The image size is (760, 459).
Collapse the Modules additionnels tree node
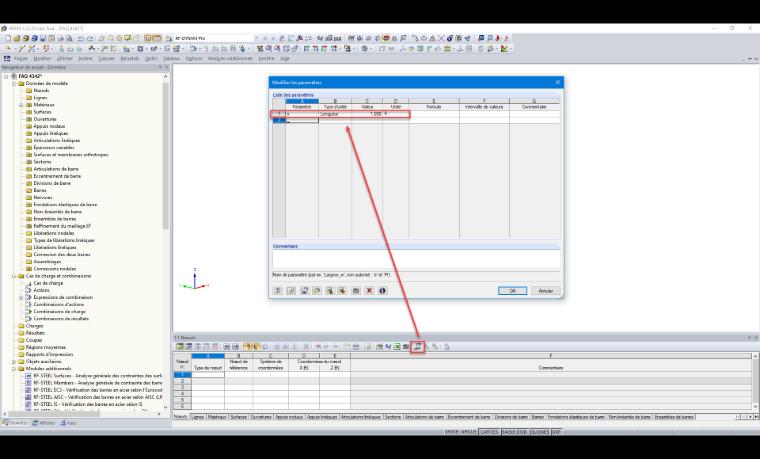pyautogui.click(x=14, y=369)
